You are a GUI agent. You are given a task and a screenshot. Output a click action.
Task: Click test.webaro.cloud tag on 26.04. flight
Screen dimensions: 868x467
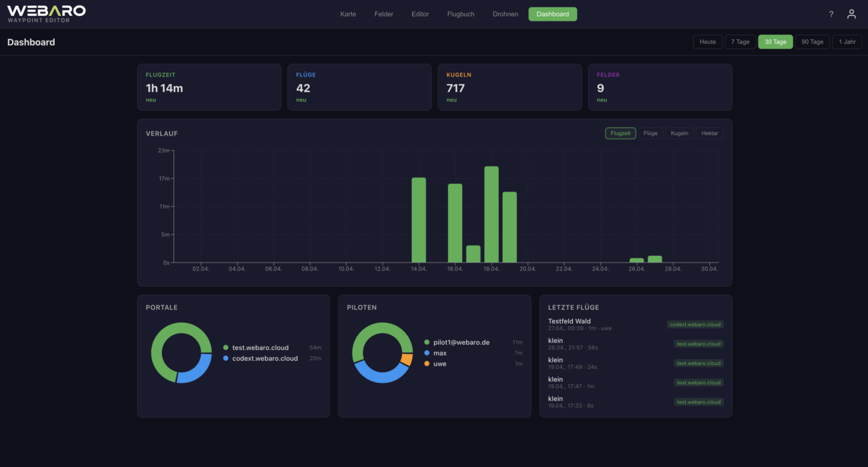tap(698, 344)
